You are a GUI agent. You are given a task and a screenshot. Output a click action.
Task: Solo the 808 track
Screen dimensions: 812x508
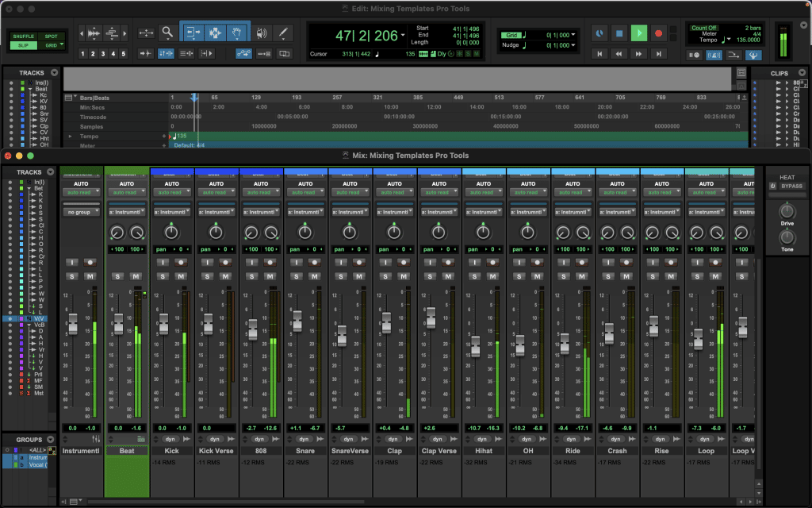251,276
